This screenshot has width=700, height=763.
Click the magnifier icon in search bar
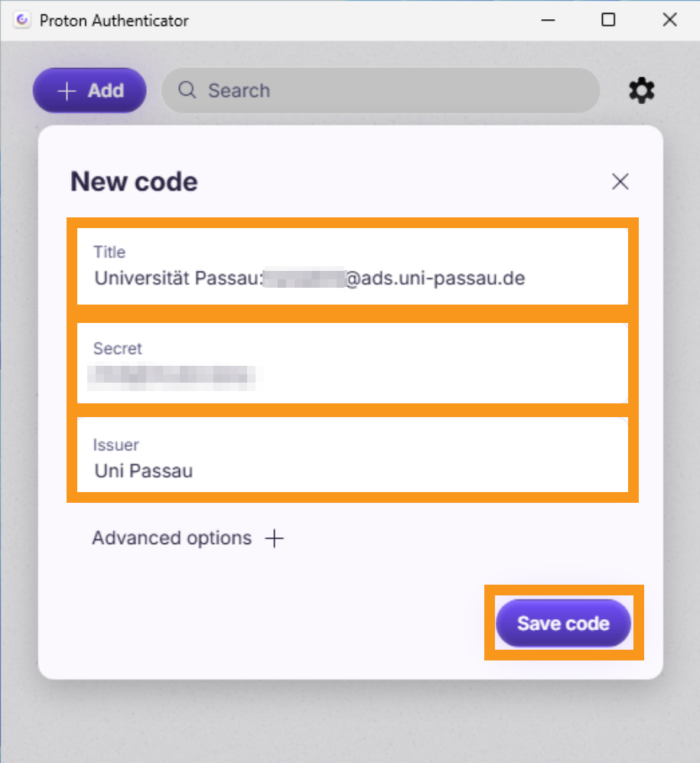pyautogui.click(x=187, y=90)
